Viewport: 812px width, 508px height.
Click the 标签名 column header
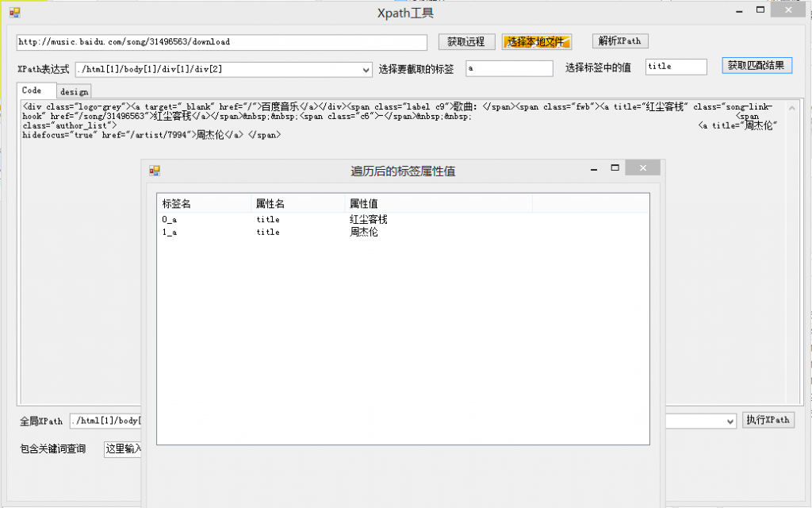click(204, 204)
